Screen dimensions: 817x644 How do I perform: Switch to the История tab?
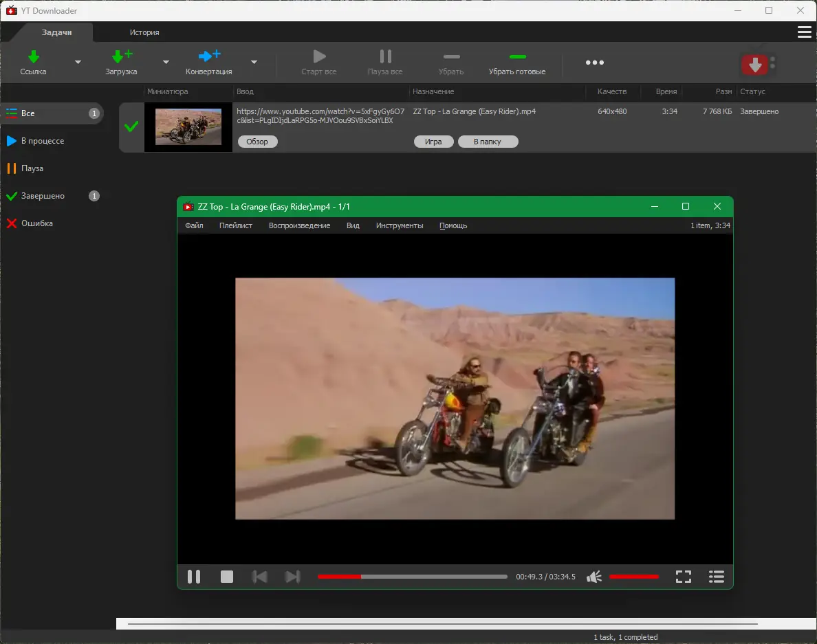[144, 32]
